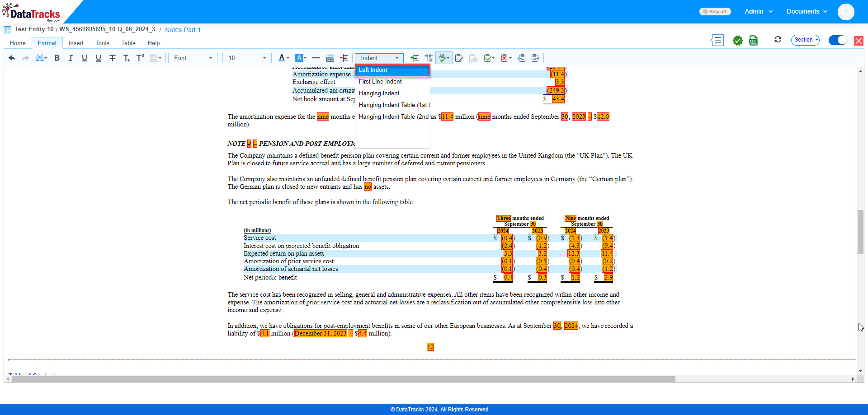Open the Font family combo box
868x415 pixels.
pos(193,58)
